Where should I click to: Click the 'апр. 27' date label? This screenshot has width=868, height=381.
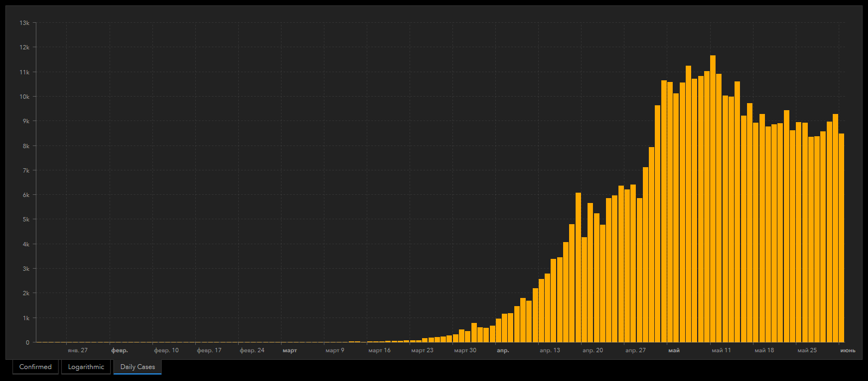pyautogui.click(x=635, y=350)
